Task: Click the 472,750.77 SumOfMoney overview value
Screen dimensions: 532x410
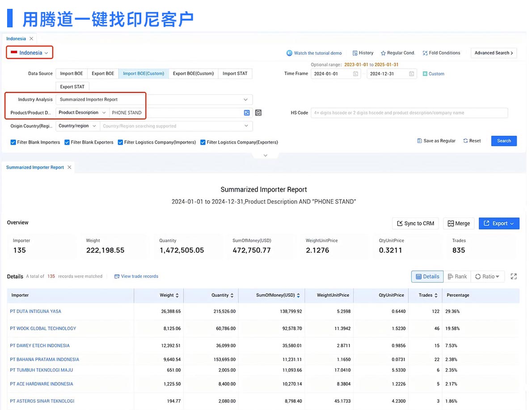Action: (251, 250)
